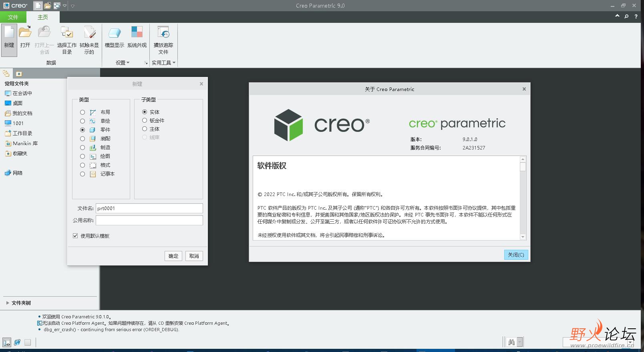644x352 pixels.
Task: Click the About dialog scrollbar thumb
Action: (x=523, y=166)
